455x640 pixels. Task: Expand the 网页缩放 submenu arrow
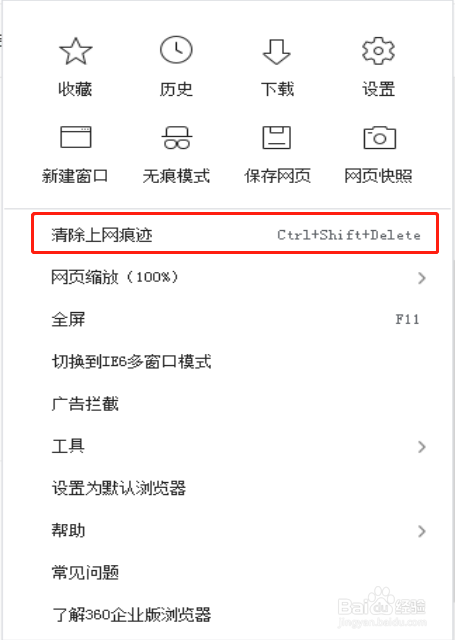tap(422, 278)
